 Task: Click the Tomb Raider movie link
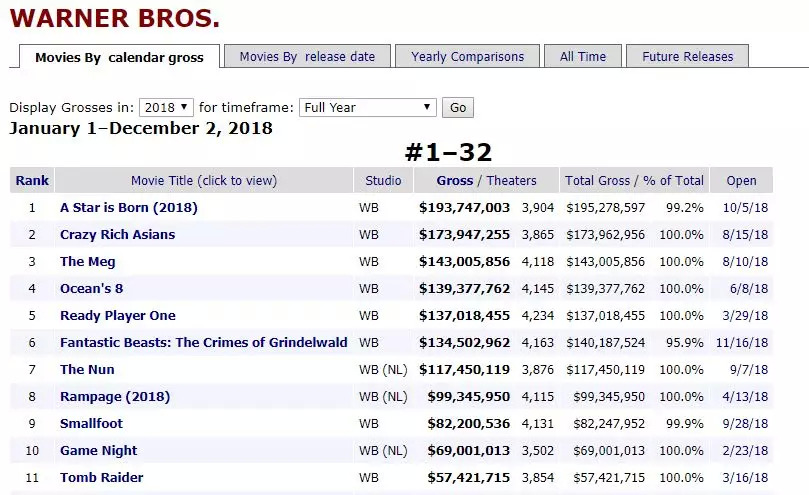point(102,478)
